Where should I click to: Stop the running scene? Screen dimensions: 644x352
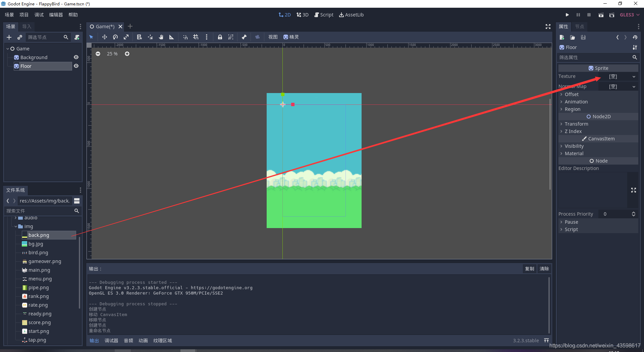589,15
